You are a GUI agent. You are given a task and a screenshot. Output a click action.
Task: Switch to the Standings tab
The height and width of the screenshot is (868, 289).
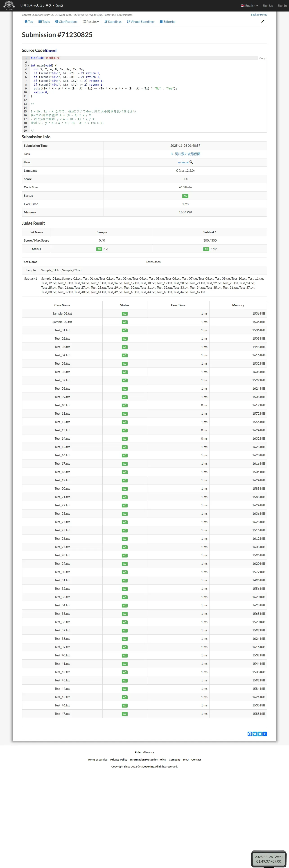pos(113,22)
